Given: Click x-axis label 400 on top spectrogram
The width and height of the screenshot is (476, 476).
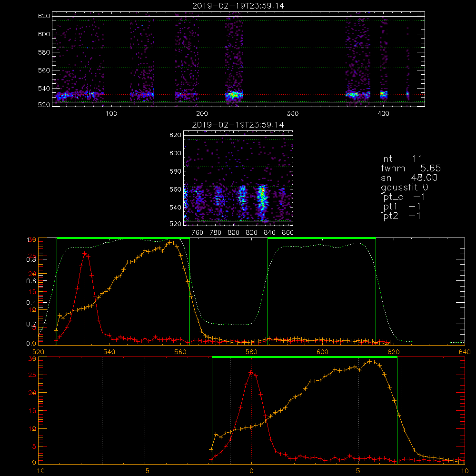Looking at the screenshot, I should 383,113.
